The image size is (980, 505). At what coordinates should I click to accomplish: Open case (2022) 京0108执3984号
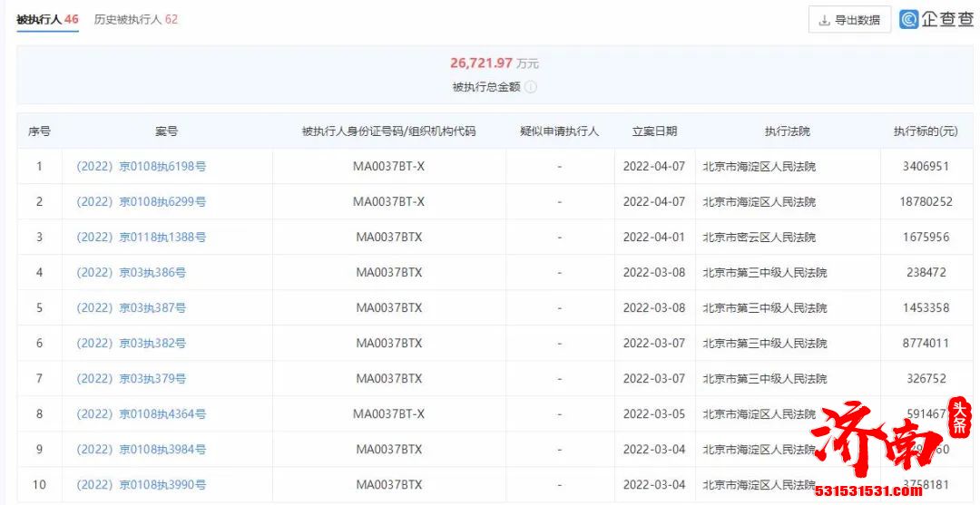[142, 450]
